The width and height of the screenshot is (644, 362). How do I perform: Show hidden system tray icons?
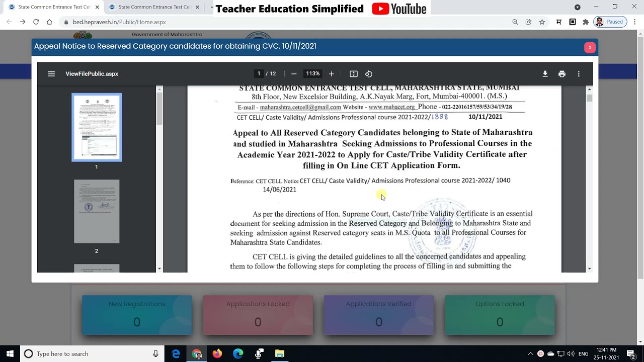(x=530, y=354)
